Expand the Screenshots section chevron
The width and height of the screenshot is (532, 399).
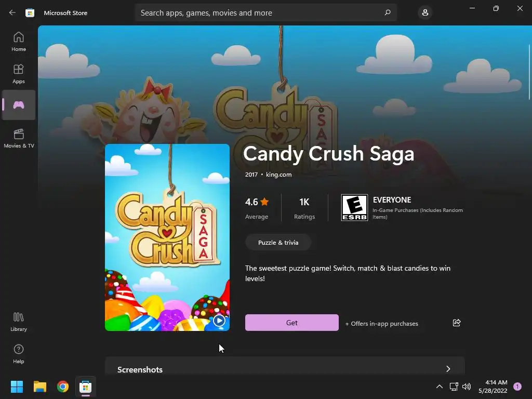tap(448, 369)
